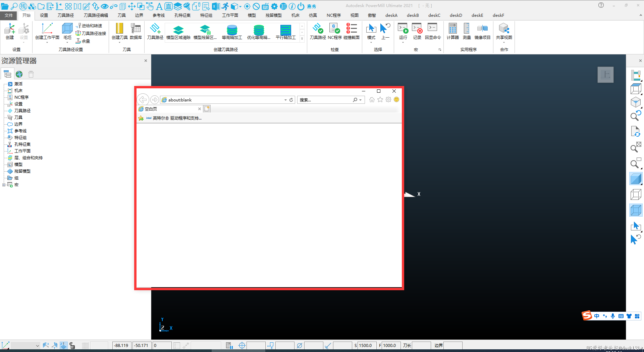The height and width of the screenshot is (352, 644).
Task: Click the isometric view cube icon on right toolbar
Action: 636,102
